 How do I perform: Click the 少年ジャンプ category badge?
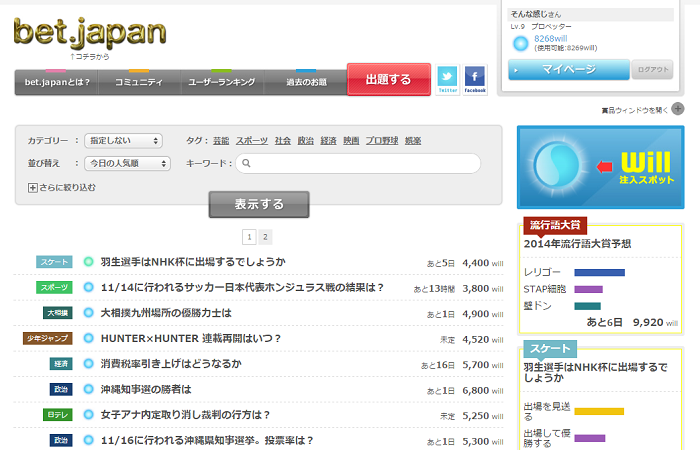[48, 339]
